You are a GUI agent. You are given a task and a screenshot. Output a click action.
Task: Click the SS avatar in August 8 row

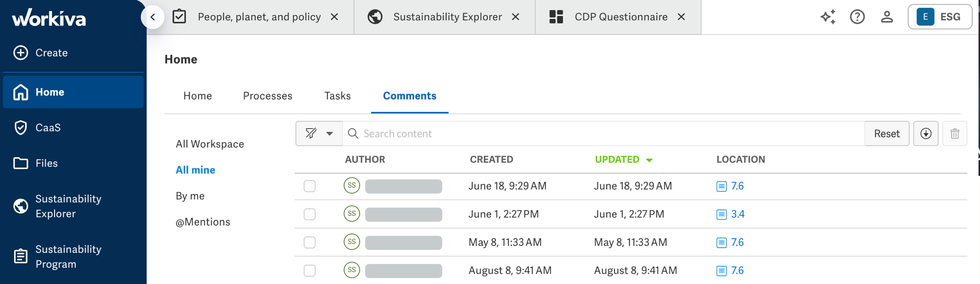[351, 270]
